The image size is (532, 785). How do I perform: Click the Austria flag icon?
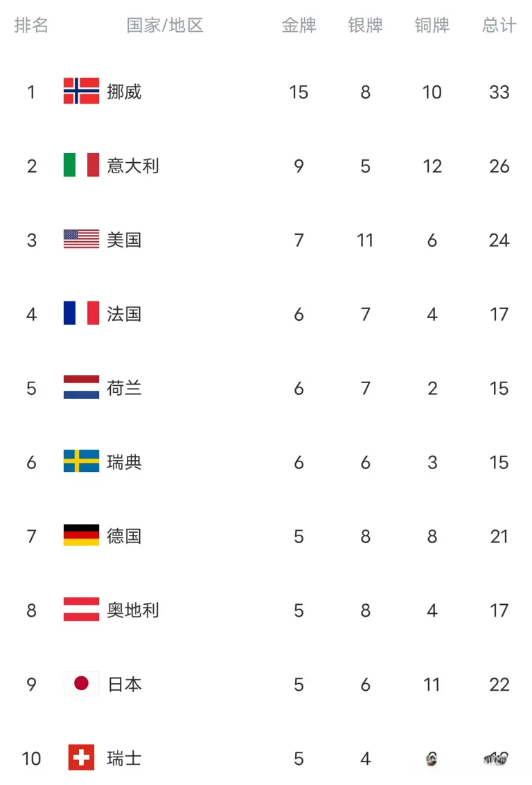81,609
